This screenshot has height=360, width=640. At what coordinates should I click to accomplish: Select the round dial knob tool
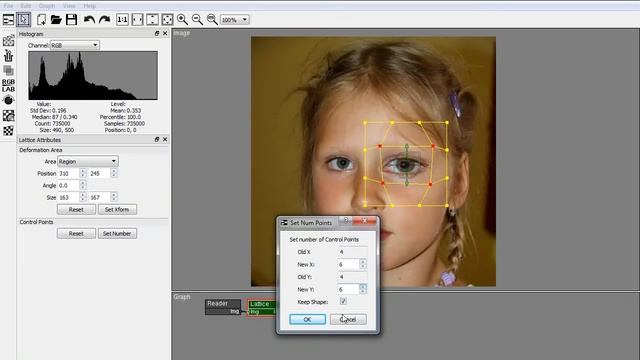8,100
